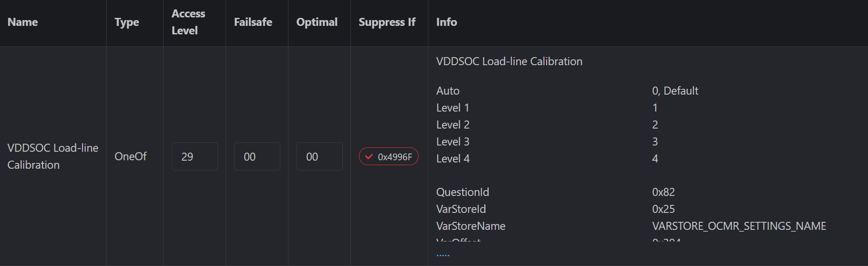Open the 0x4996F suppress condition badge
Screen dimensions: 868x266
pyautogui.click(x=389, y=156)
